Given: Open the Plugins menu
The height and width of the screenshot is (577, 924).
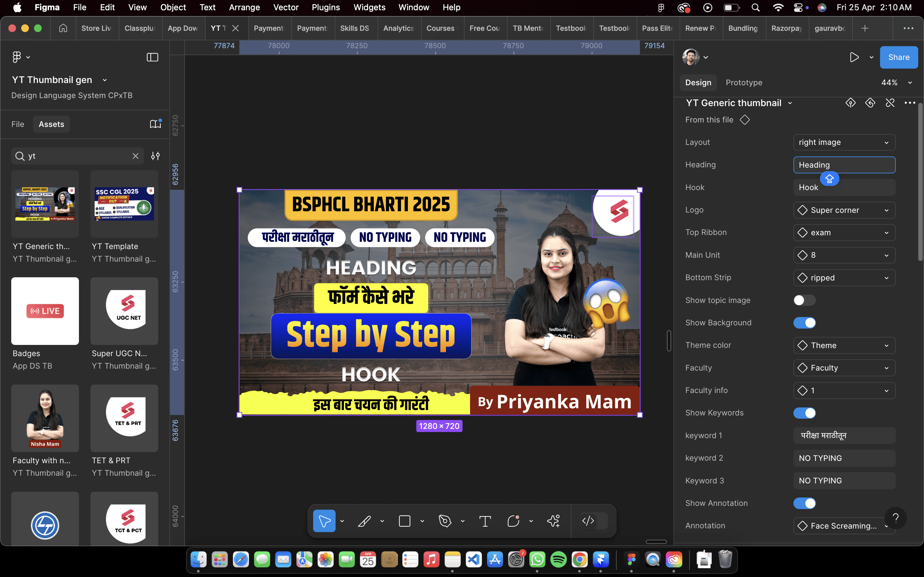Looking at the screenshot, I should (x=325, y=7).
